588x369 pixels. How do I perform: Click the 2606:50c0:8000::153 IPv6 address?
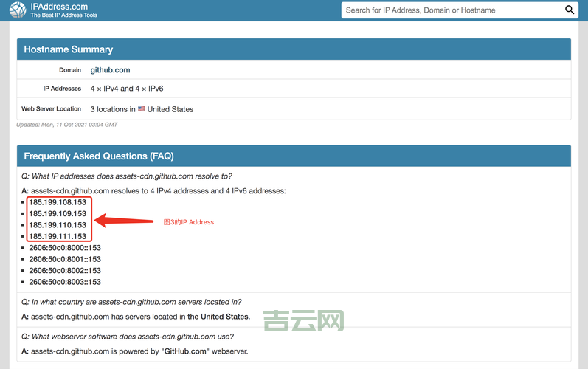coord(65,248)
